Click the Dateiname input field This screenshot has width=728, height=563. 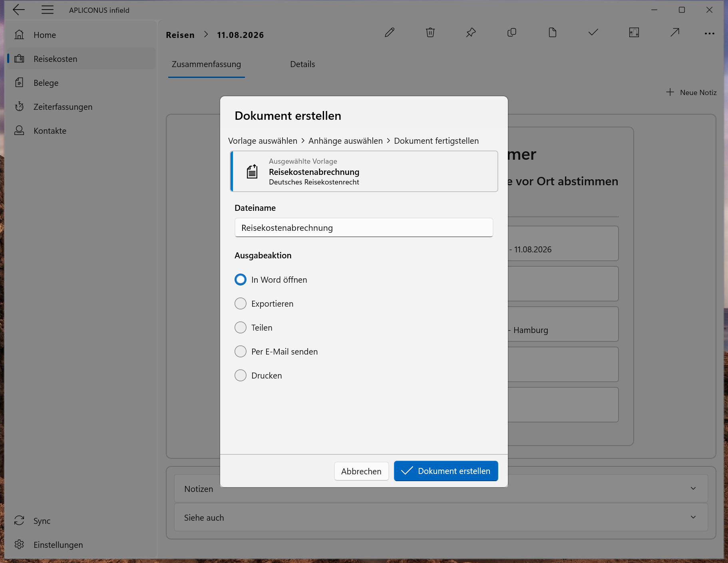click(364, 228)
